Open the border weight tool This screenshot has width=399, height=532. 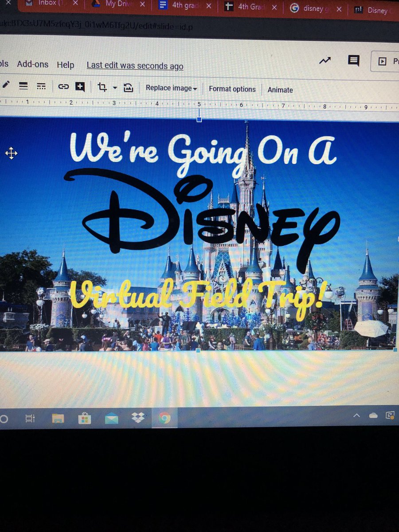(23, 86)
